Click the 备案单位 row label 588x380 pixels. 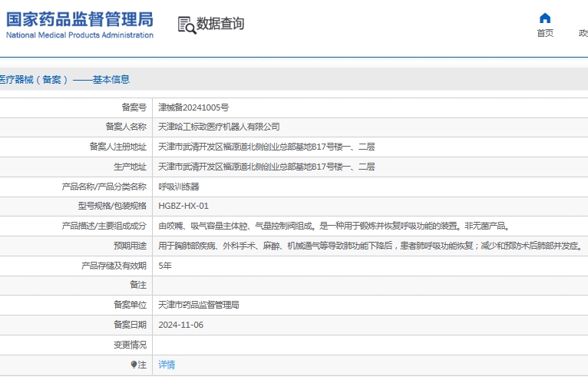(x=130, y=305)
